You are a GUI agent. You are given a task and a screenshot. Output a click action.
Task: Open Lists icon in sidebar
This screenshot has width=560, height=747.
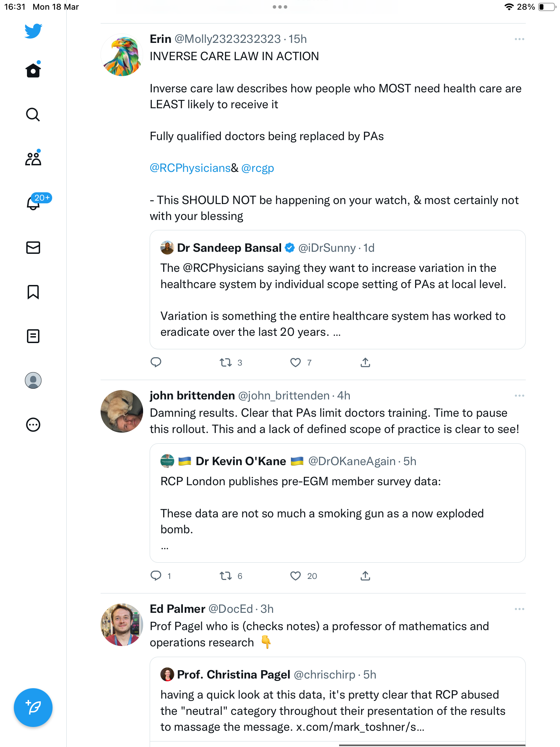tap(33, 336)
